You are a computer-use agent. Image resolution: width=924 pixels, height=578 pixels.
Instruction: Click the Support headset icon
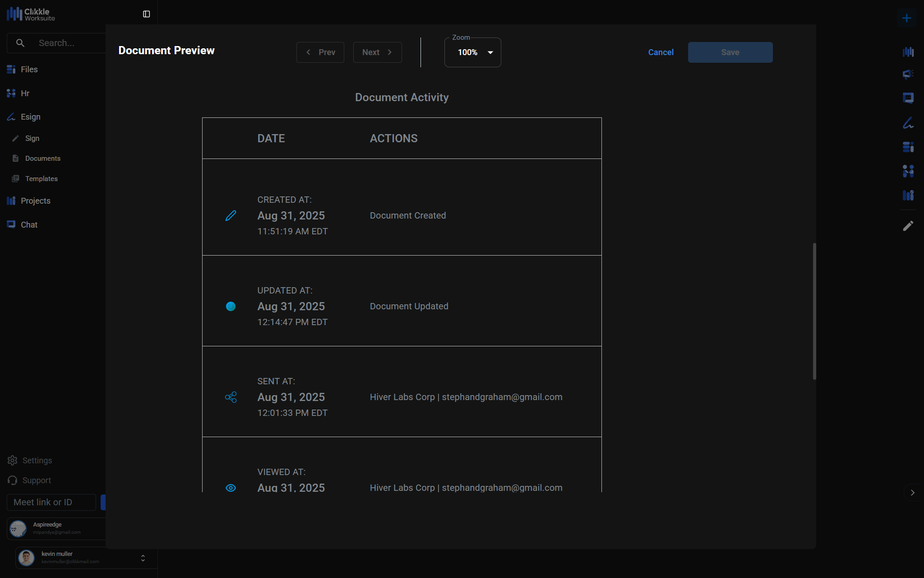(x=12, y=480)
